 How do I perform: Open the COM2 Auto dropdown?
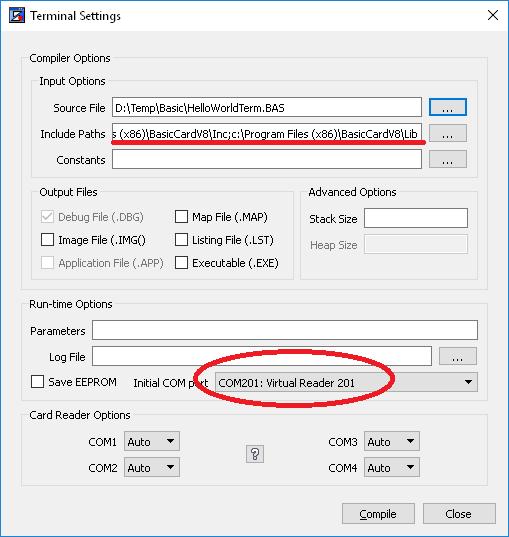152,467
